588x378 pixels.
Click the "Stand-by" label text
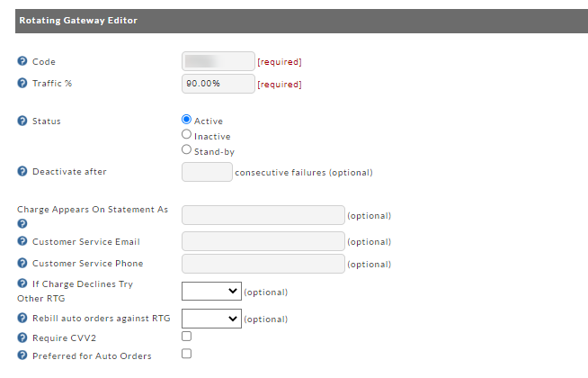(x=214, y=152)
